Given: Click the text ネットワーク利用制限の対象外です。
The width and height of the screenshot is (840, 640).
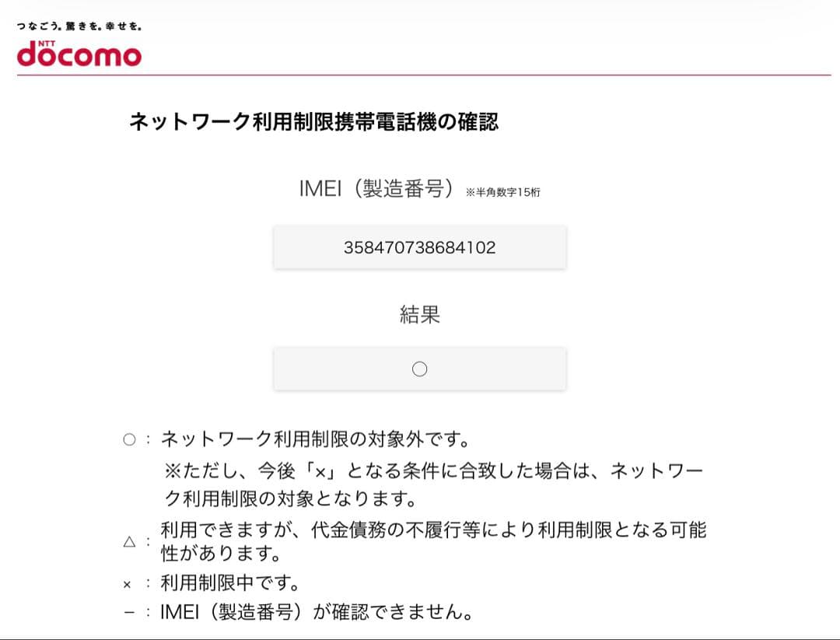Looking at the screenshot, I should coord(316,440).
